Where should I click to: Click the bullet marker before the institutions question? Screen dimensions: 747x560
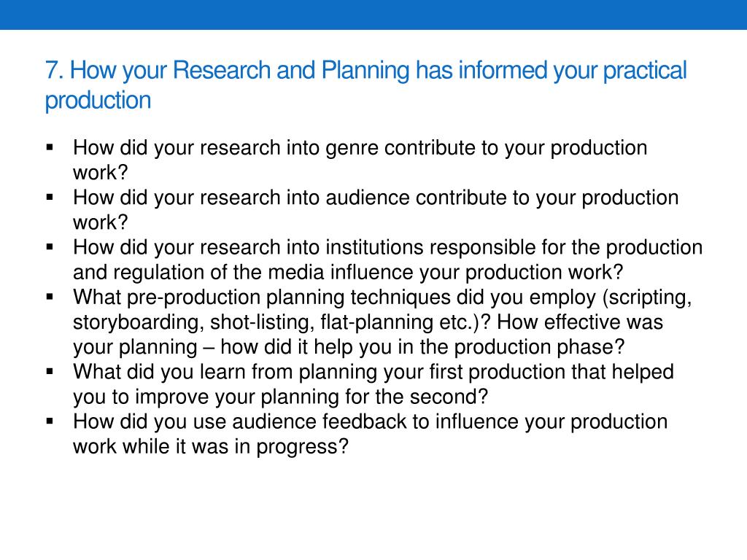50,246
